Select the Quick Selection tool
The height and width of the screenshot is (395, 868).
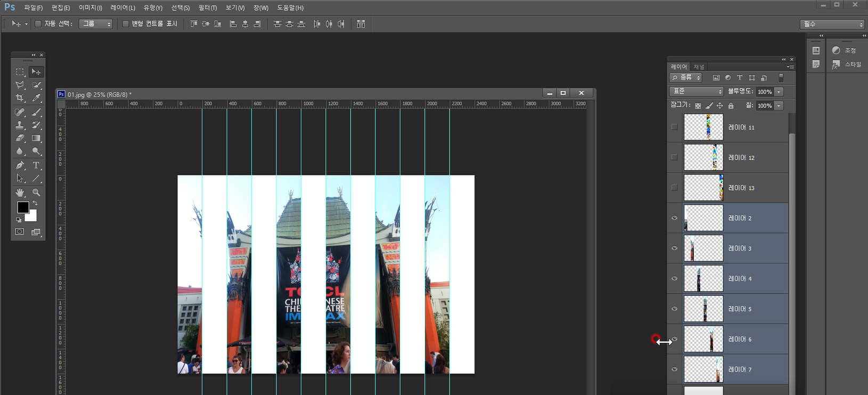36,85
